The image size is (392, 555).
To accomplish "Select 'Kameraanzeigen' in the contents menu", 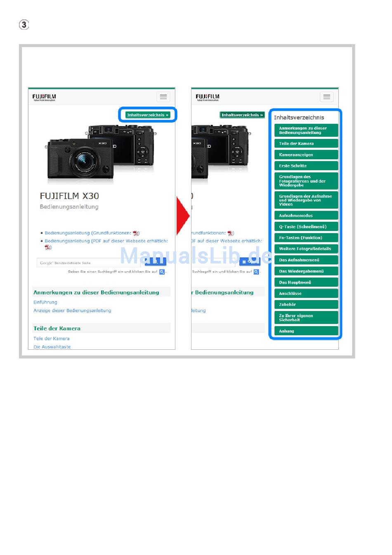I will point(306,154).
